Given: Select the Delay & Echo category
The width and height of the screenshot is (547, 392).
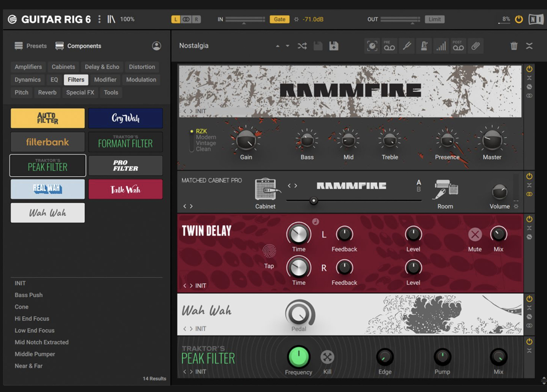Looking at the screenshot, I should coord(102,67).
